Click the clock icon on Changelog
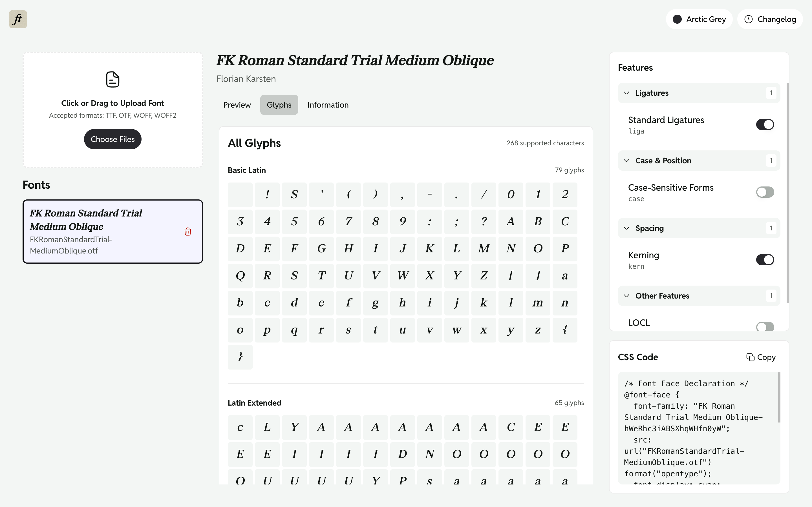Viewport: 812px width, 507px height. pos(749,19)
